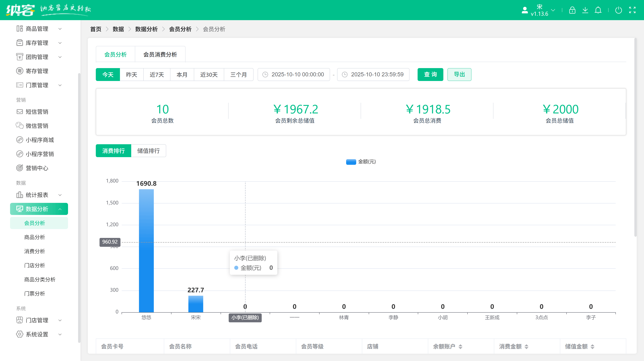Select the 近7天 date range option
Image resolution: width=644 pixels, height=361 pixels.
pyautogui.click(x=157, y=75)
